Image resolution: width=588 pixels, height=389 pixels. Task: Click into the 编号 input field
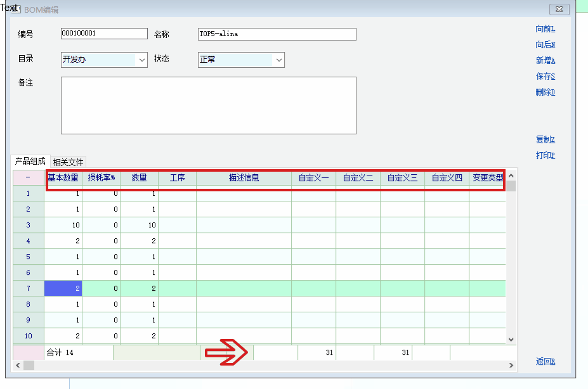pyautogui.click(x=103, y=34)
